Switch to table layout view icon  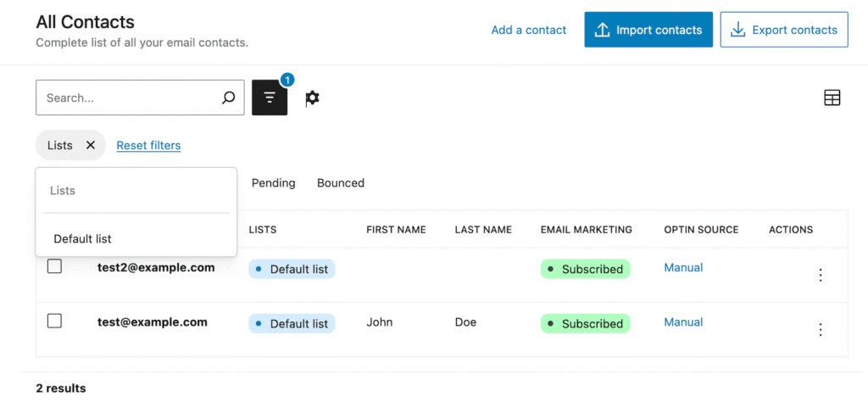click(x=832, y=98)
